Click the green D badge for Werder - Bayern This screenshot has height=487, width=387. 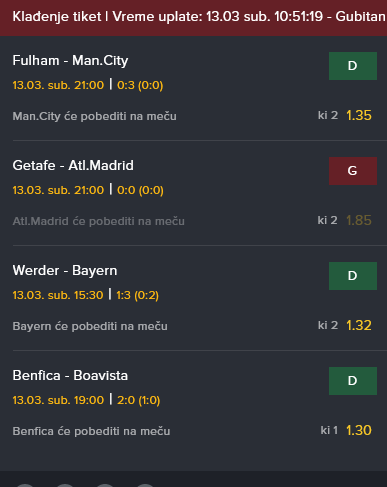(353, 276)
